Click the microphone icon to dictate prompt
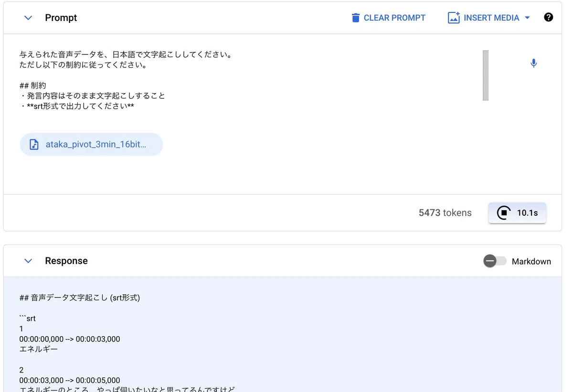 click(x=534, y=63)
